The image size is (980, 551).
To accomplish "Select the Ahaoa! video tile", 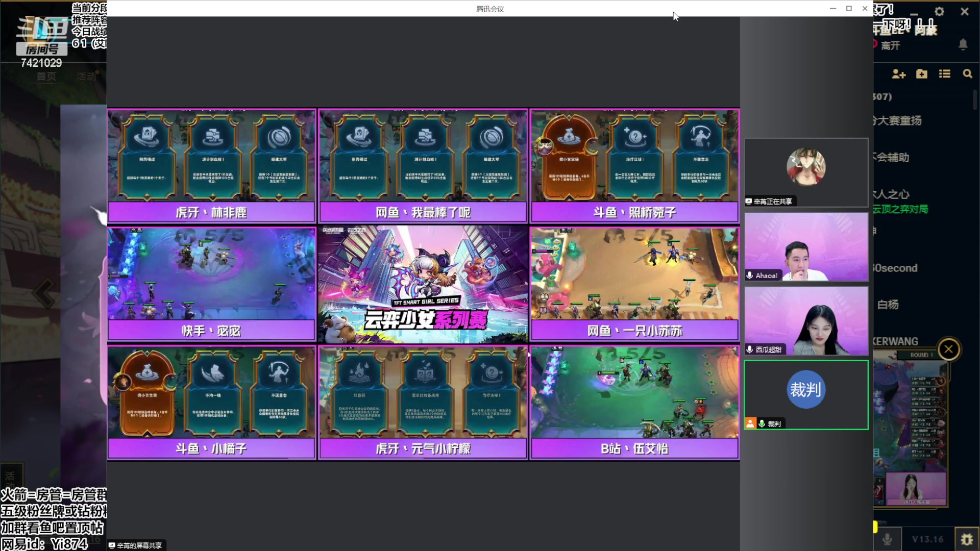I will click(x=806, y=247).
